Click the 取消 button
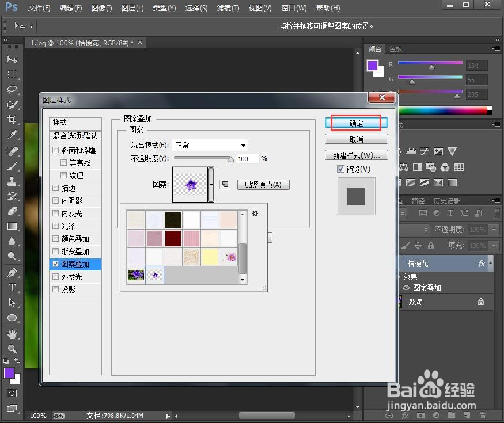The width and height of the screenshot is (504, 423). pos(356,139)
